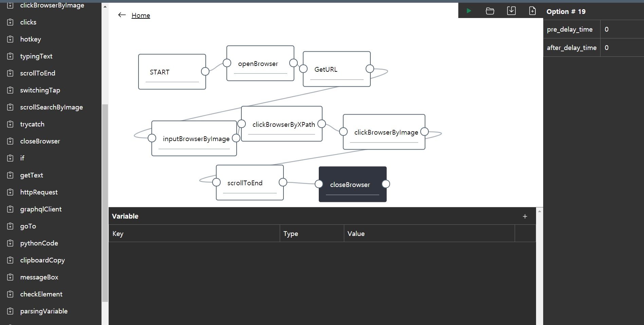
Task: Click the icon next to hotkey
Action: click(11, 39)
